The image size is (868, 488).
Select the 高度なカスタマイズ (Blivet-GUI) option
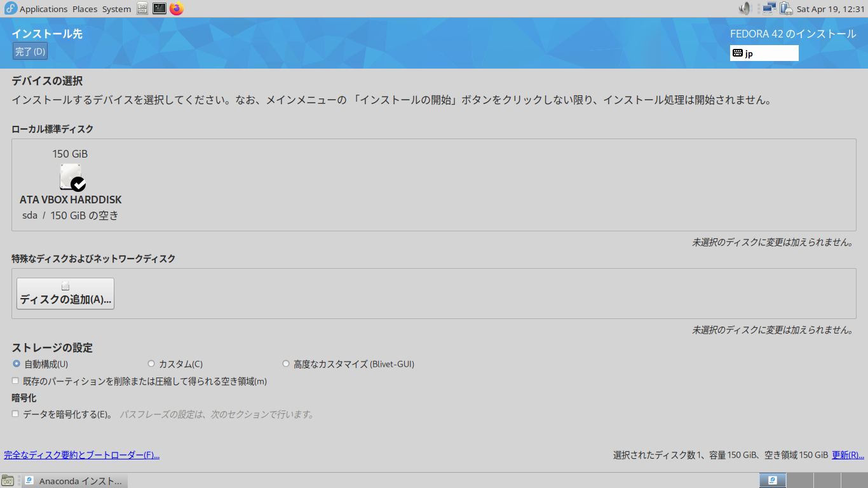point(348,364)
